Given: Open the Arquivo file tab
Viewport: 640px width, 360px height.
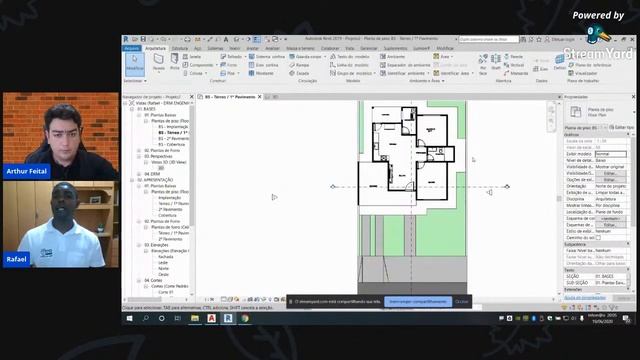Looking at the screenshot, I should pos(131,48).
